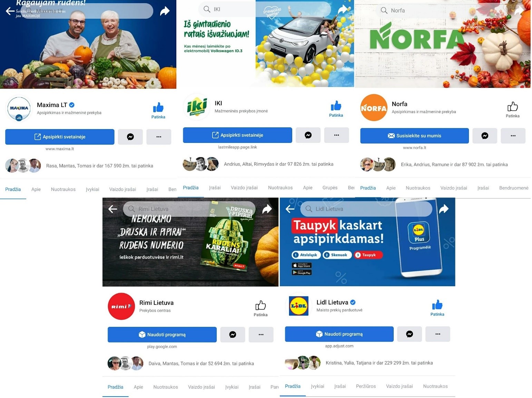Click share arrow on Maxima LT cover
This screenshot has width=532, height=398.
tap(165, 11)
